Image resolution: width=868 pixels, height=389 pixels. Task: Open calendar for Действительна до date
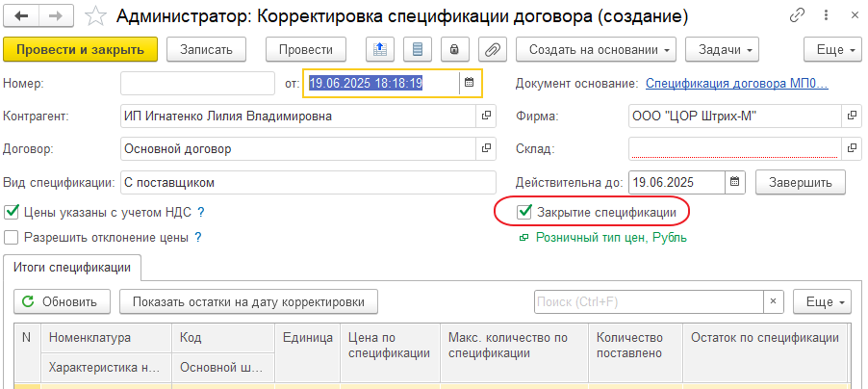pos(735,182)
